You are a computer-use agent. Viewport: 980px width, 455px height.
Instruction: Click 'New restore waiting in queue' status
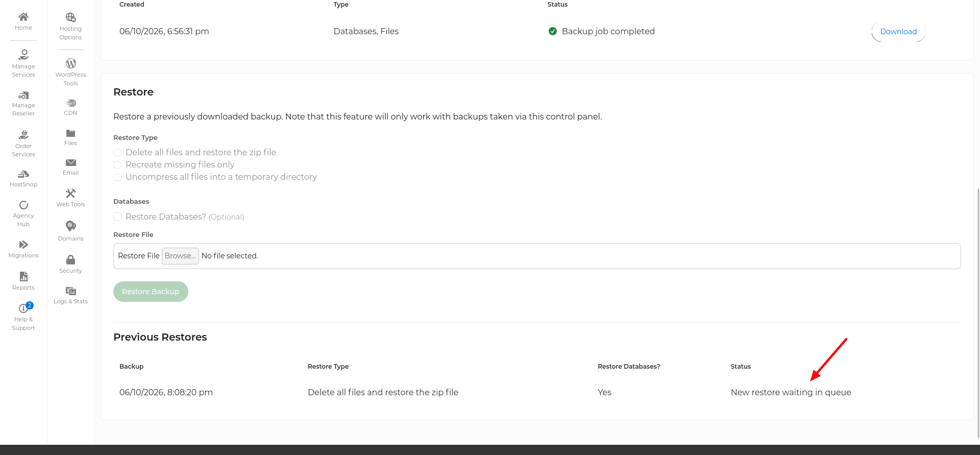(791, 392)
